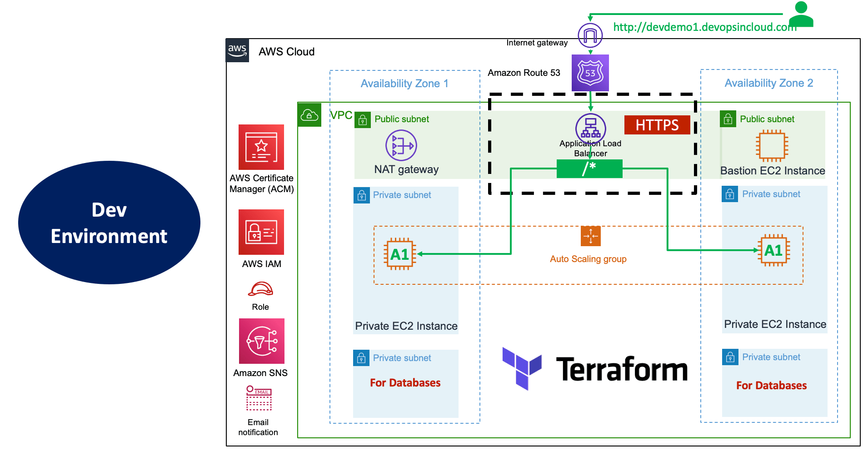This screenshot has width=868, height=451.
Task: Click lock icon of Zone 1 database subnet
Action: point(361,358)
